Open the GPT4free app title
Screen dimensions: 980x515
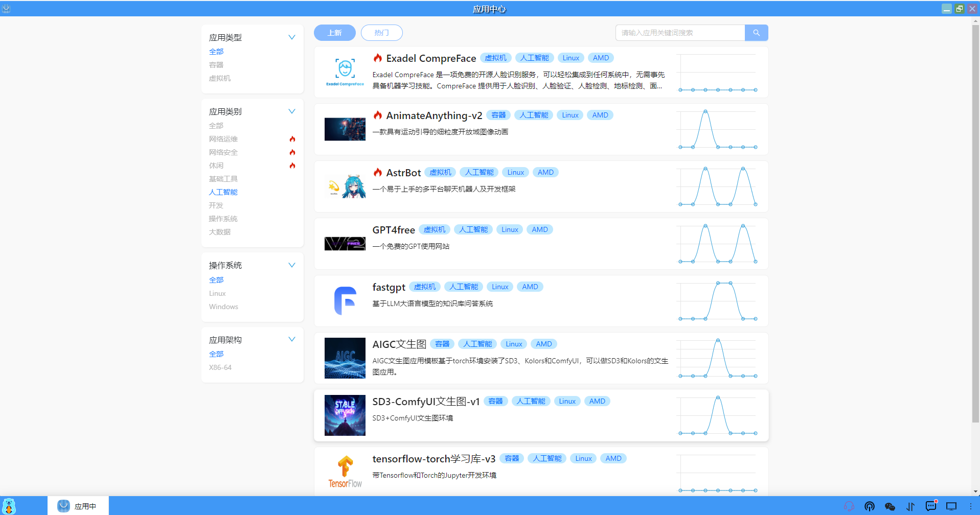coord(394,230)
